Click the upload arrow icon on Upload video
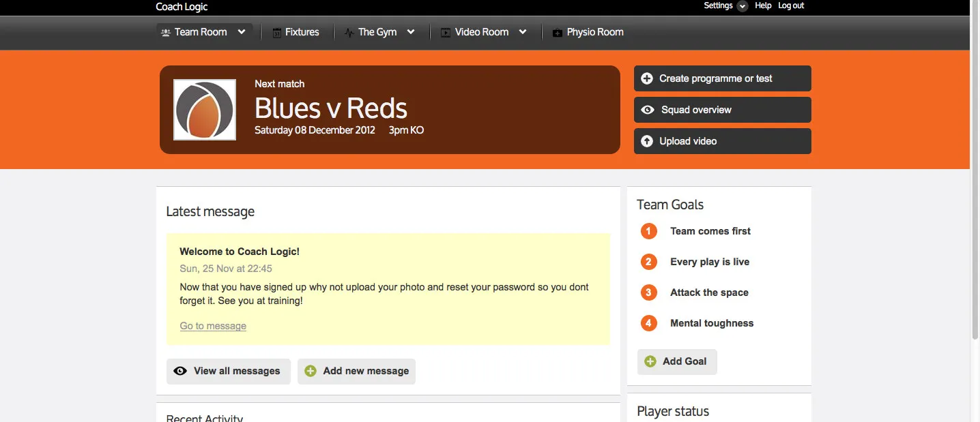 pyautogui.click(x=647, y=141)
